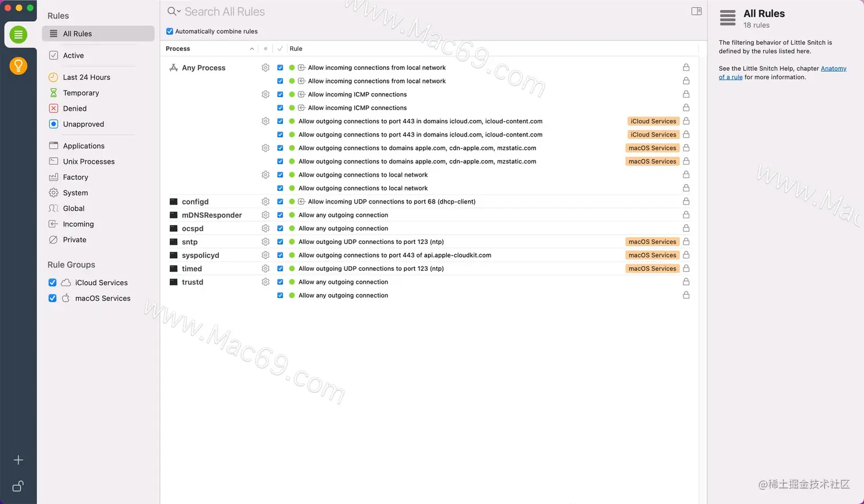
Task: Click the plus add rule icon
Action: click(18, 460)
